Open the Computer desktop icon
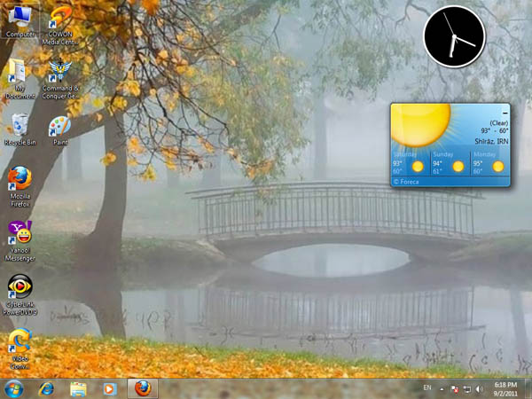The image size is (532, 399). click(x=20, y=18)
